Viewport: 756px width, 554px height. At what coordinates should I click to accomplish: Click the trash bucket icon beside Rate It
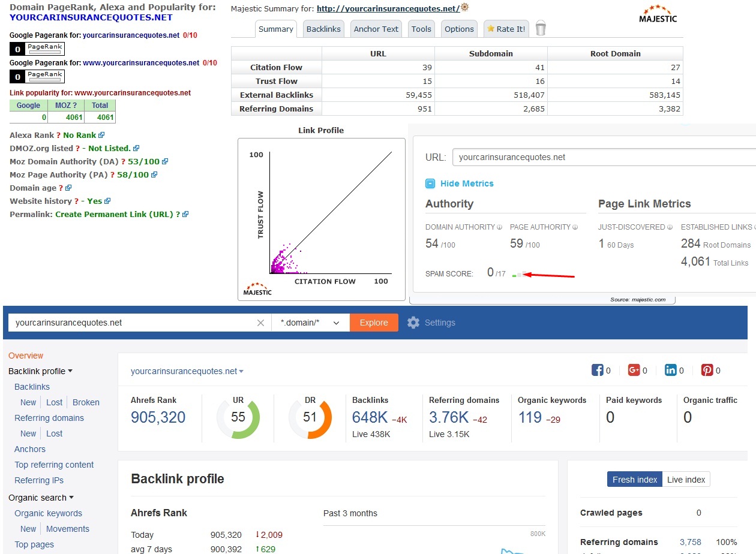[x=541, y=28]
